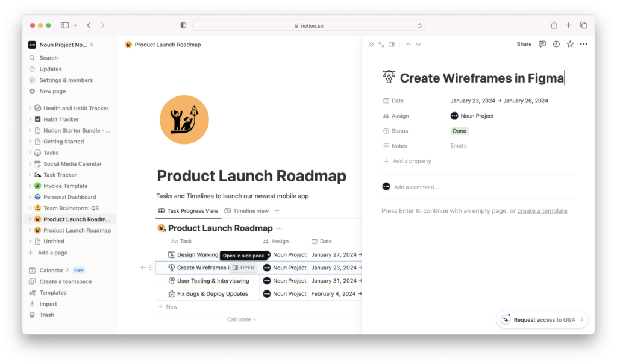
Task: Reload the notion.so page
Action: 419,25
